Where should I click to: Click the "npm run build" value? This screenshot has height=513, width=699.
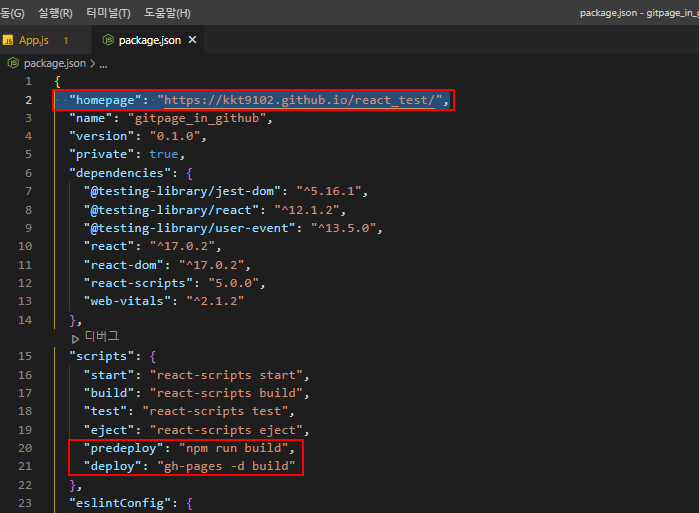(234, 448)
